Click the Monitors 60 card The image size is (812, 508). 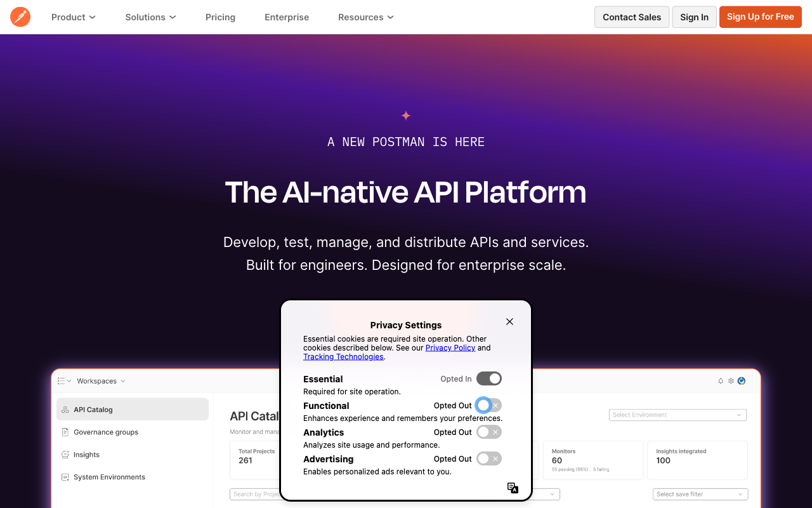(x=593, y=460)
